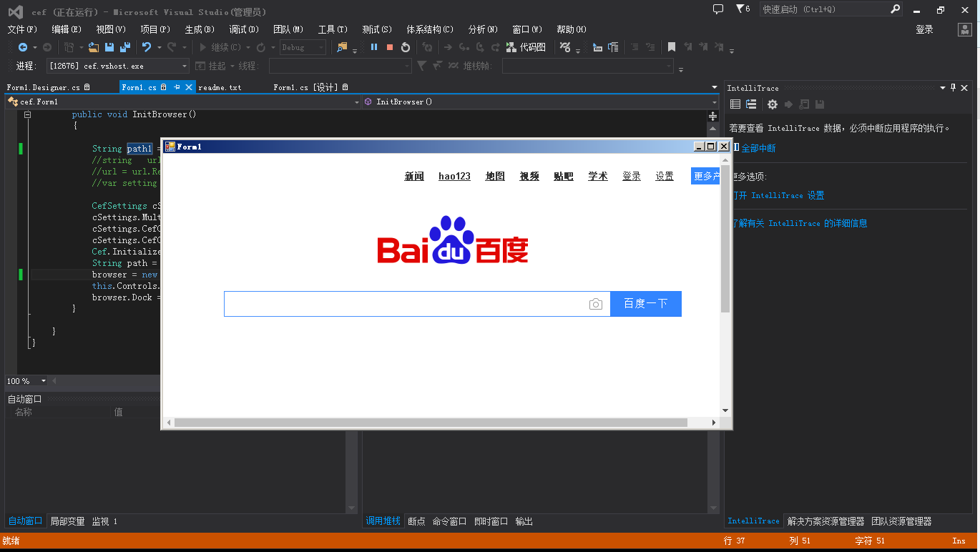980x552 pixels.
Task: Switch to the 解决方案资源管理器 tab
Action: [825, 521]
